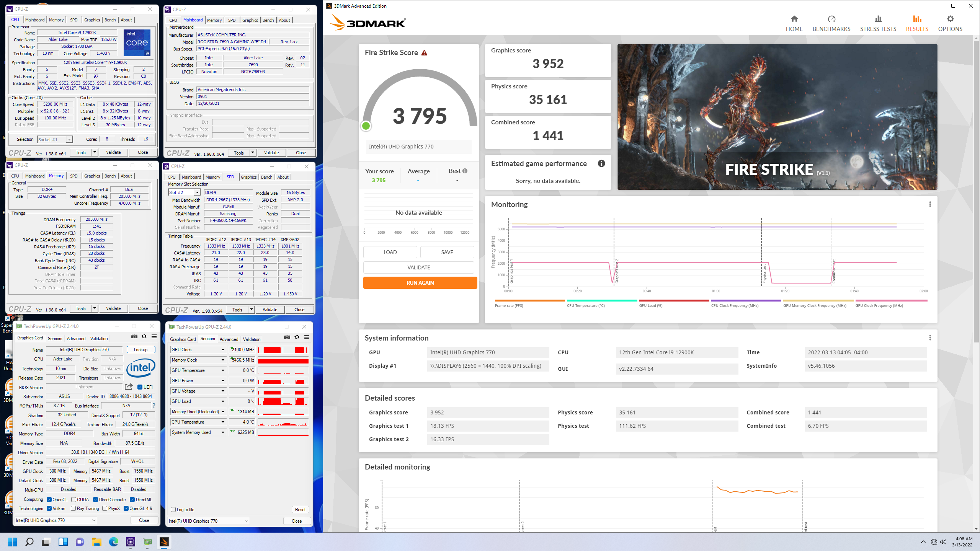This screenshot has height=551, width=980.
Task: Click RUN AGAIN button
Action: click(420, 283)
